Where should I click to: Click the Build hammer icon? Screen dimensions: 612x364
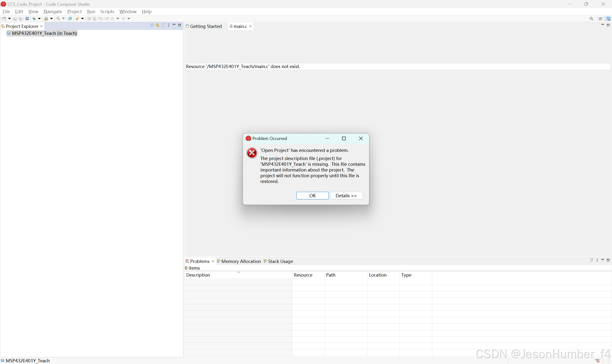pos(58,19)
